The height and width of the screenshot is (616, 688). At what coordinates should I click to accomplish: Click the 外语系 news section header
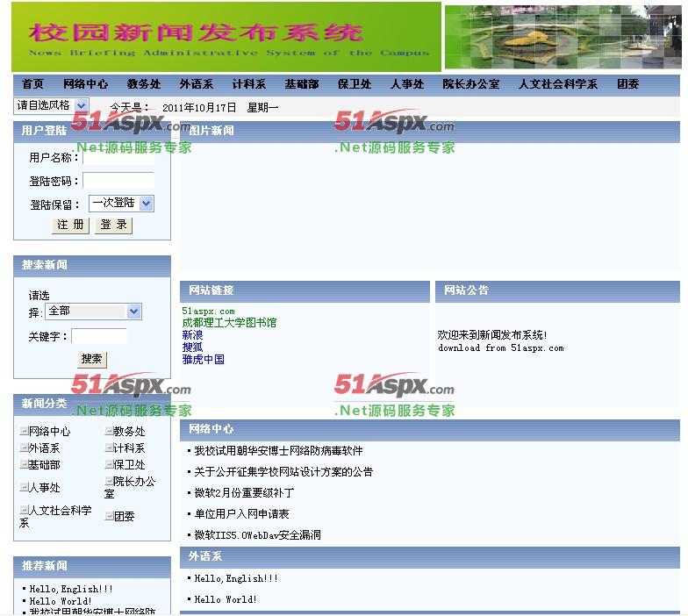click(430, 557)
